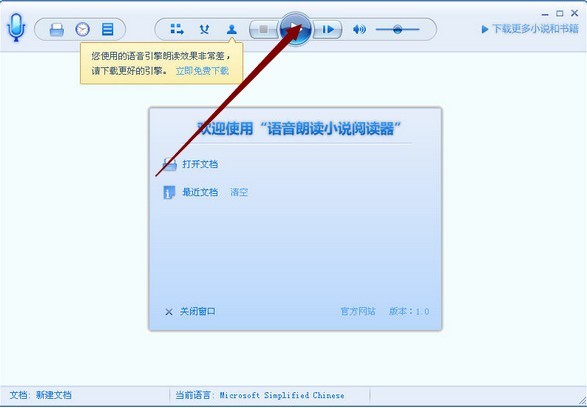Click 最近文档 label
Viewport: 587px width, 408px height.
coord(200,192)
